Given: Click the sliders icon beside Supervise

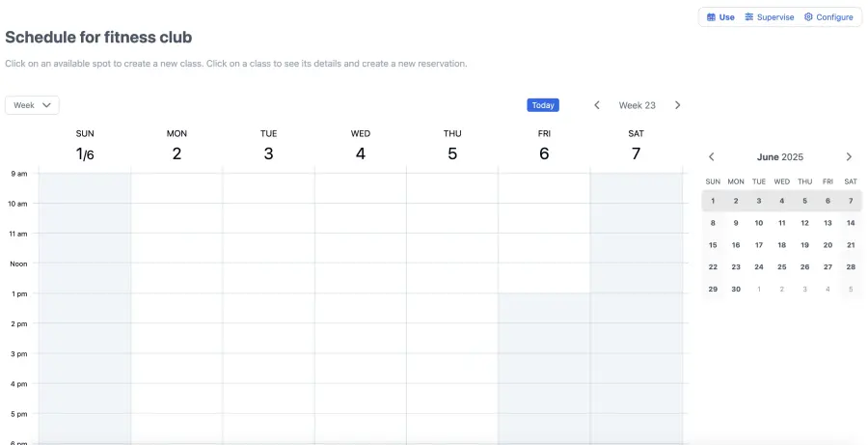Looking at the screenshot, I should [x=749, y=17].
